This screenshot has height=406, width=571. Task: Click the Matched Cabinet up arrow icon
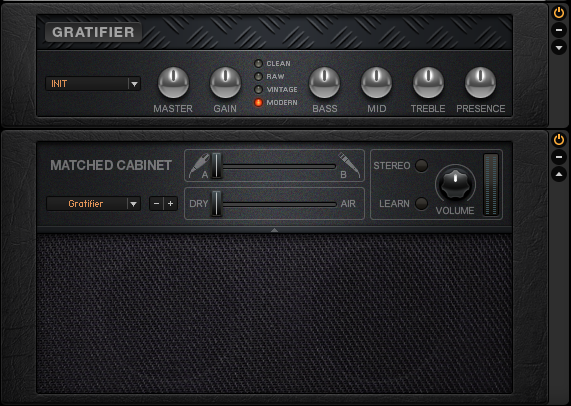pos(559,174)
